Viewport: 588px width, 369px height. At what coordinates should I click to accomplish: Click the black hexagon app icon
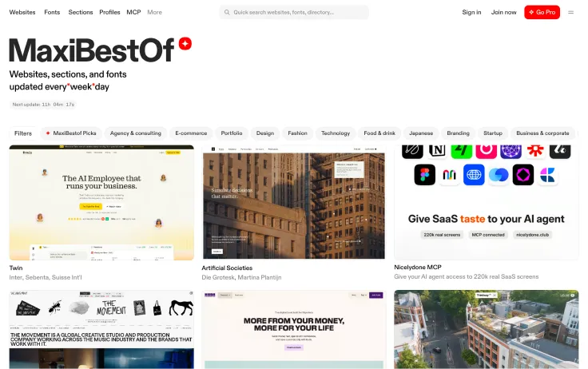(522, 175)
